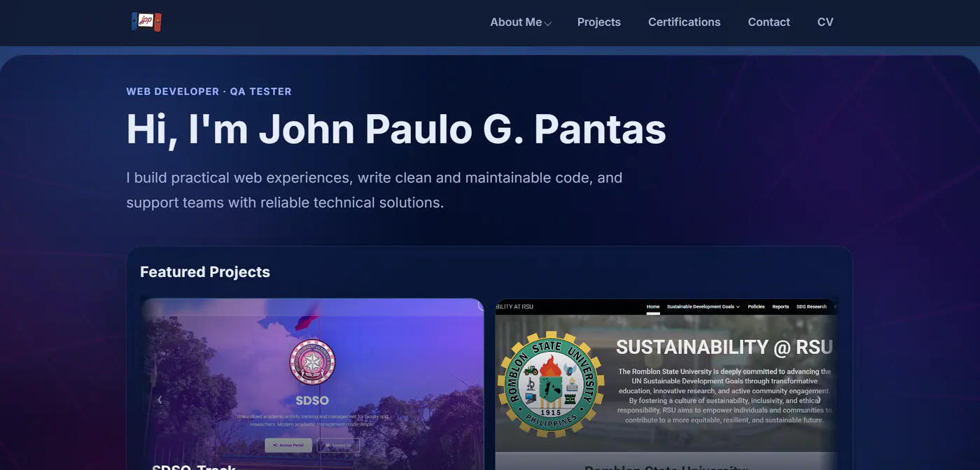Show the next featured project slide
Screen dimensions: 980x470
point(818,400)
